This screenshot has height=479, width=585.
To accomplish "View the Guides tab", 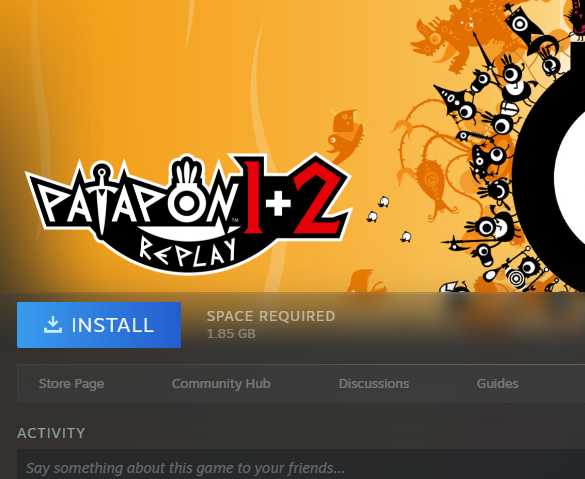I will (x=497, y=383).
